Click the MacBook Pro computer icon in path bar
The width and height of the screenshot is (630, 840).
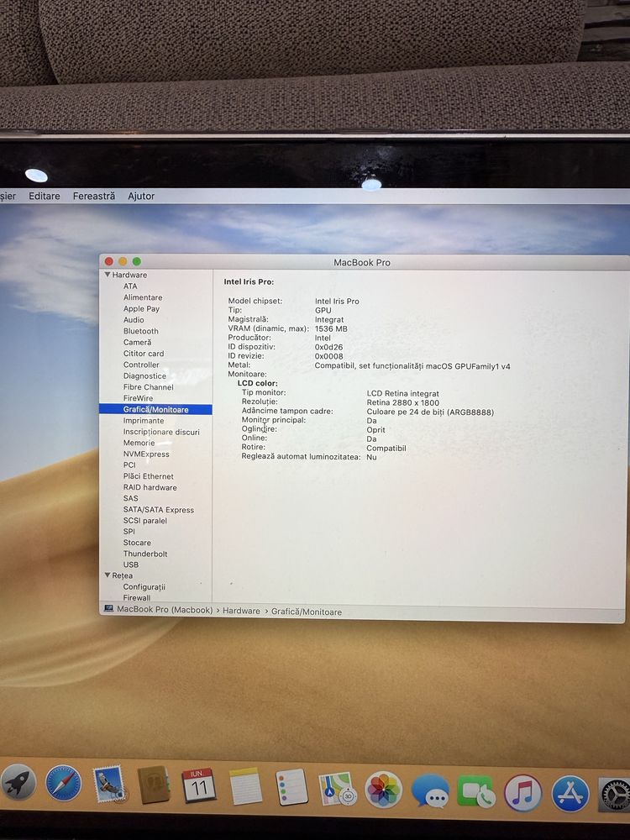[108, 608]
